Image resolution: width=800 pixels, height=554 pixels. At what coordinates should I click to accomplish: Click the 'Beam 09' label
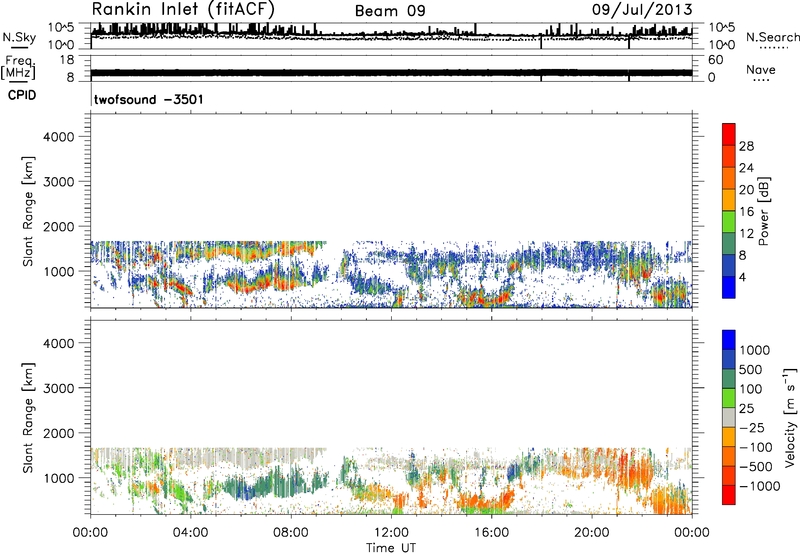coord(390,11)
